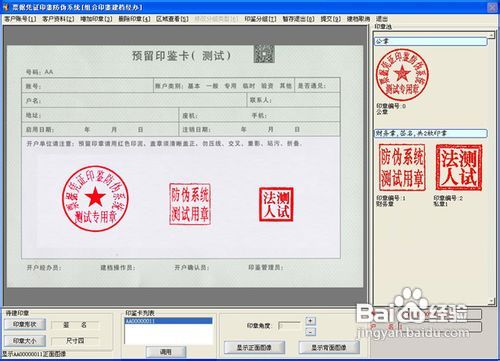The height and width of the screenshot is (361, 500).
Task: Select the 防伪系统测试用章 thumbnail in the seal pool
Action: [x=402, y=167]
